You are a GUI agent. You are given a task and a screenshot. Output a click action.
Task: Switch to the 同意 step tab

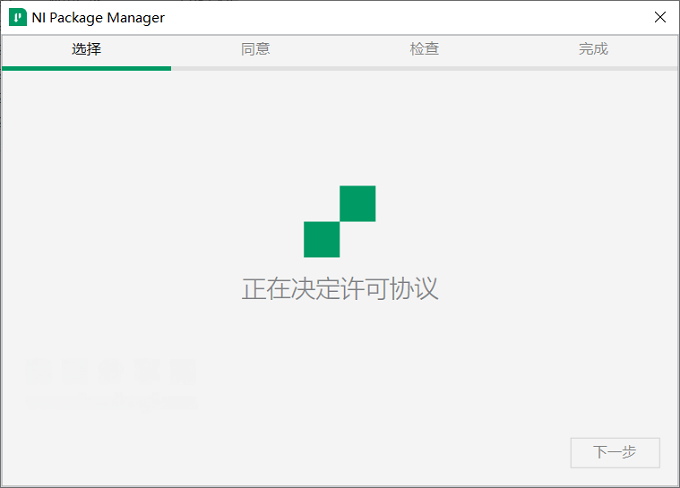[x=255, y=49]
